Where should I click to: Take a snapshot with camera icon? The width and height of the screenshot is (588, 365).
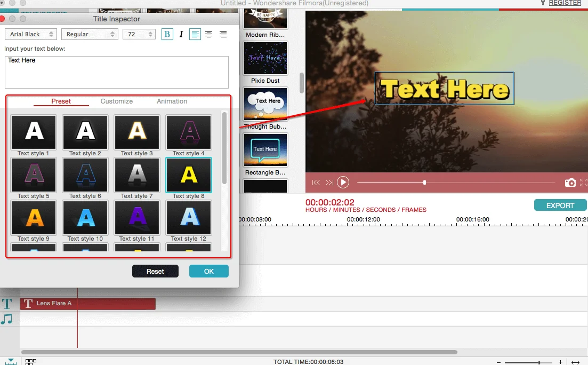[x=570, y=182]
